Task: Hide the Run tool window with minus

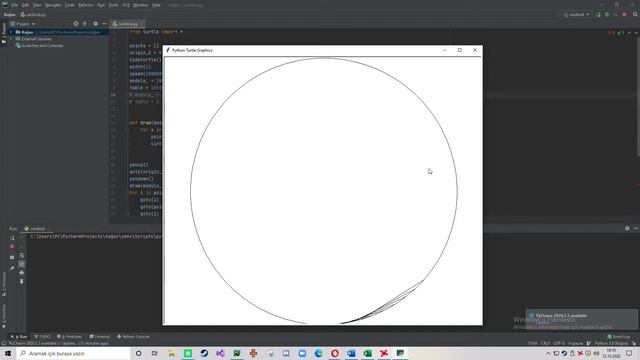Action: 636,229
